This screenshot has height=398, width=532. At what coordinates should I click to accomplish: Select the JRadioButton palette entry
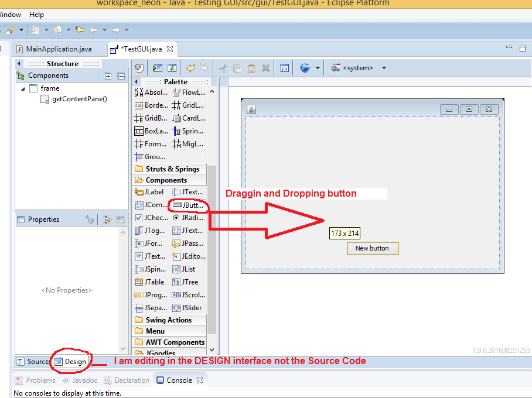click(x=187, y=218)
